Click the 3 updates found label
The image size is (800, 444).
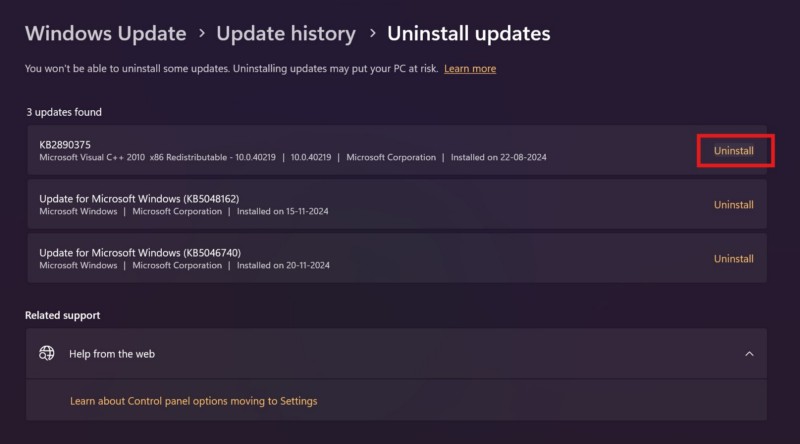64,112
